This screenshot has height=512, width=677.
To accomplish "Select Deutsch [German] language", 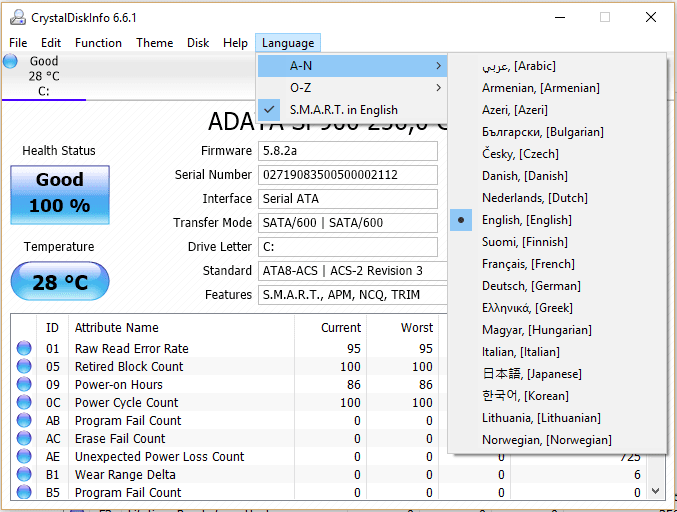I will (557, 286).
